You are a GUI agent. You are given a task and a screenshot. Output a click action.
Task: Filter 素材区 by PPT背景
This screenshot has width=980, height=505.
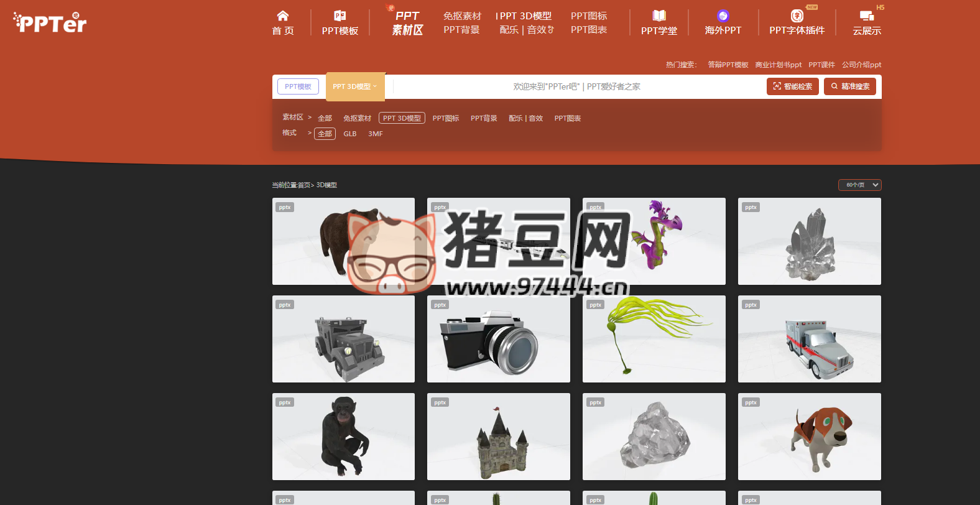(x=484, y=118)
